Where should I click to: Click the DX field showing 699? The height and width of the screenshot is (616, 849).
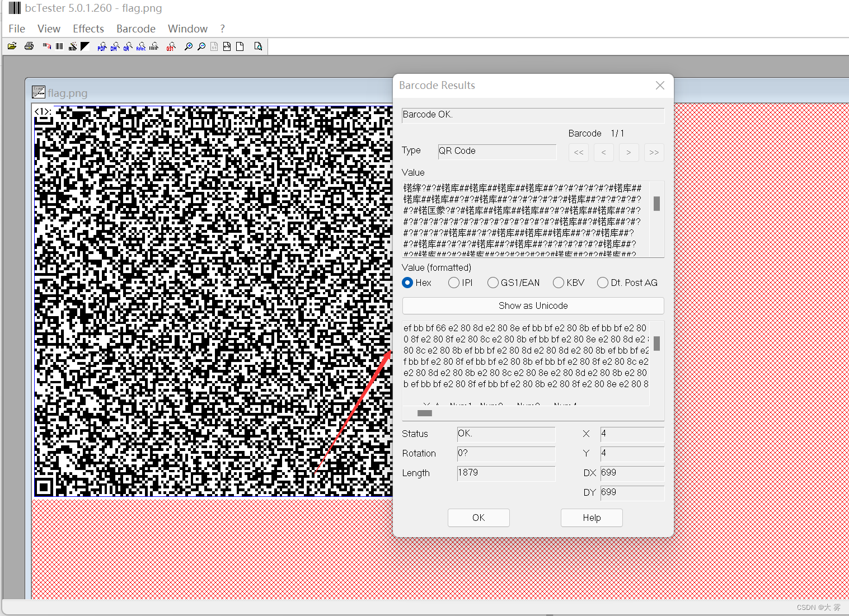[632, 473]
